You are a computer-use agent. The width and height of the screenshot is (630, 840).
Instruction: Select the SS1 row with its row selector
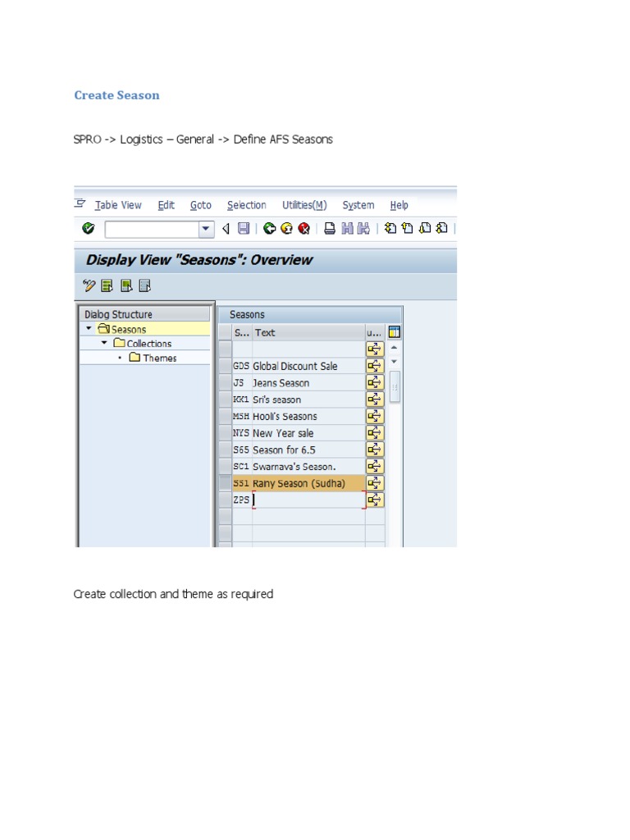click(x=225, y=482)
